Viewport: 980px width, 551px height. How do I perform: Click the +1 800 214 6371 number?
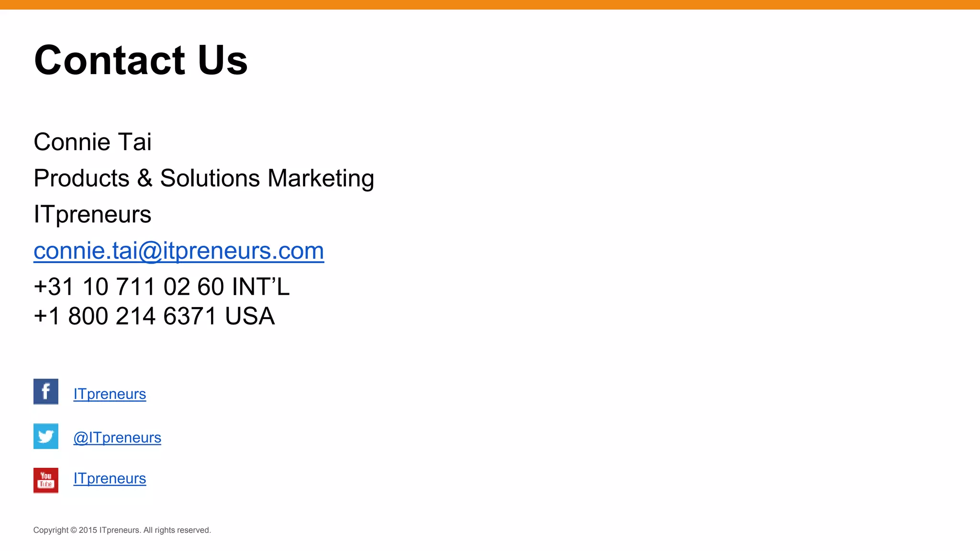(125, 316)
